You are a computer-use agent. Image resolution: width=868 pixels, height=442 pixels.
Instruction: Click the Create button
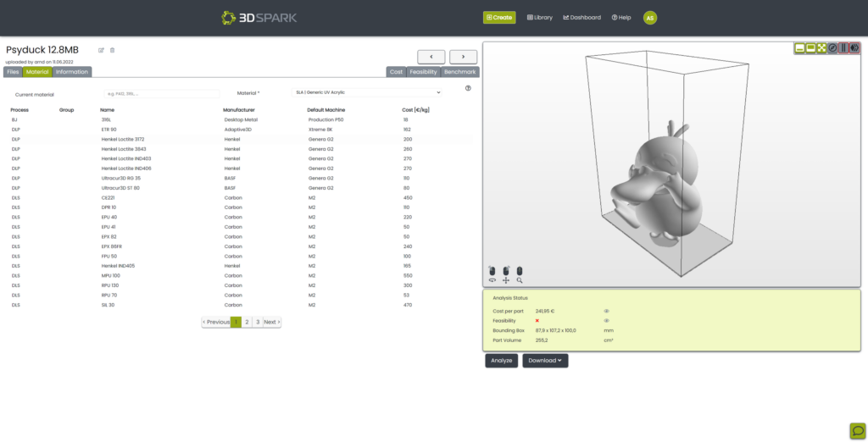[499, 18]
